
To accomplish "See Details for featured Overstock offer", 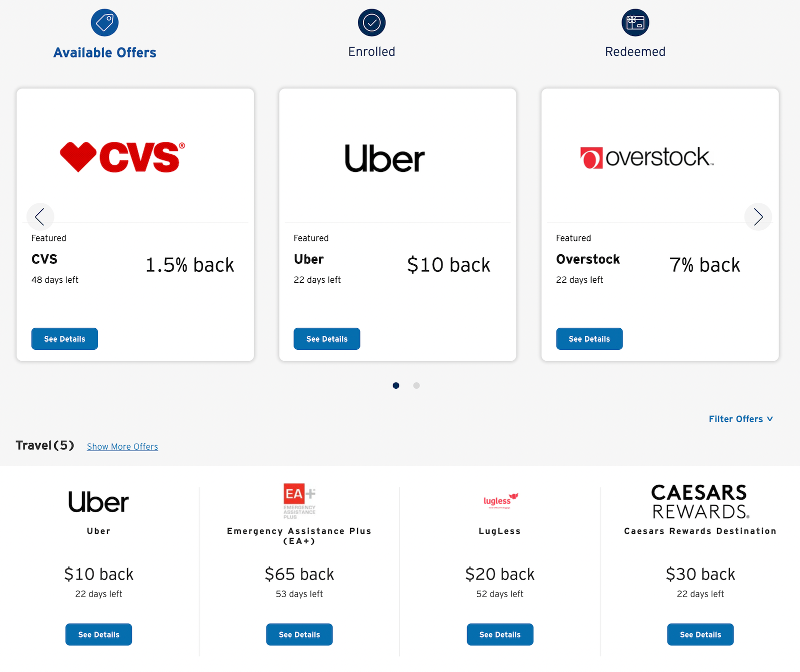I will [x=589, y=339].
